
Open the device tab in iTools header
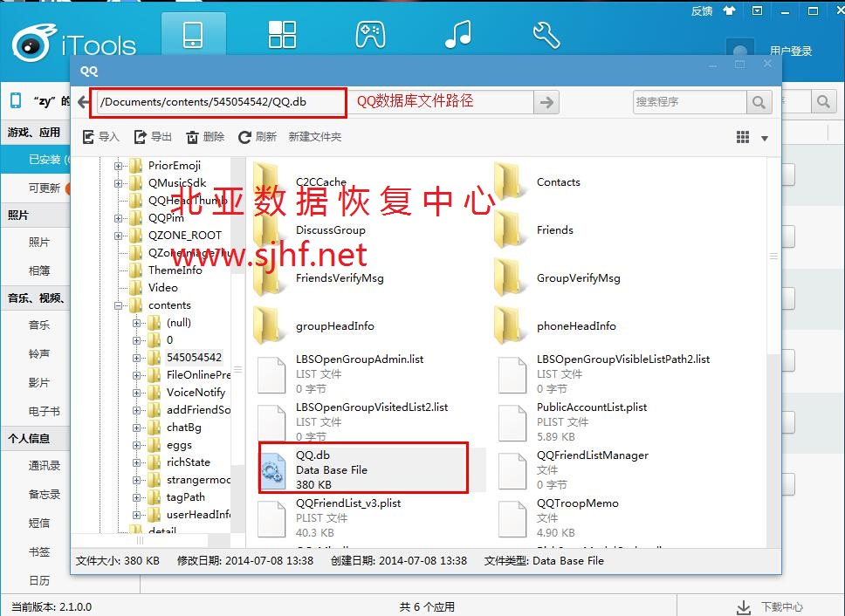click(193, 34)
